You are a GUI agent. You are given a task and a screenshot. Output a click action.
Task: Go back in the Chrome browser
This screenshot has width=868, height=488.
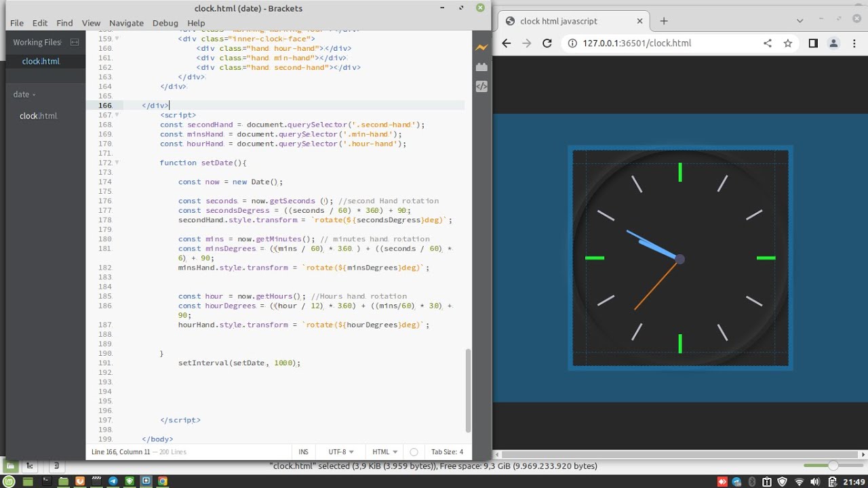(506, 43)
